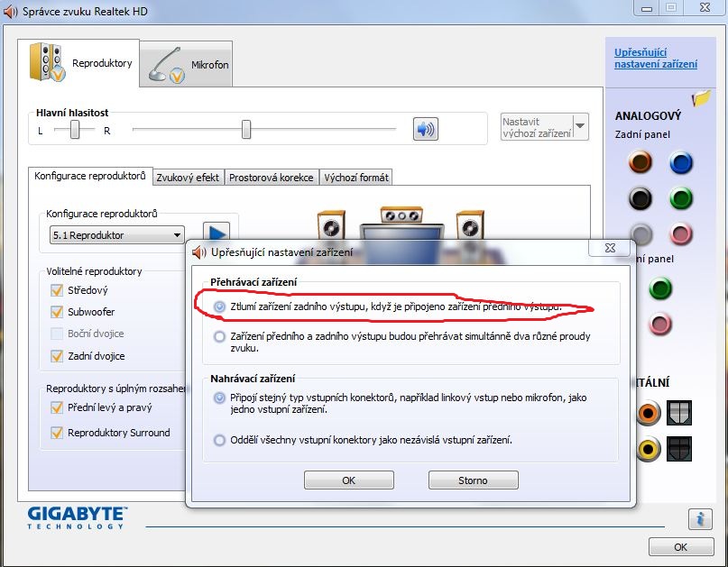Select the orange digital coaxial connector
The width and height of the screenshot is (728, 567).
pos(648,413)
